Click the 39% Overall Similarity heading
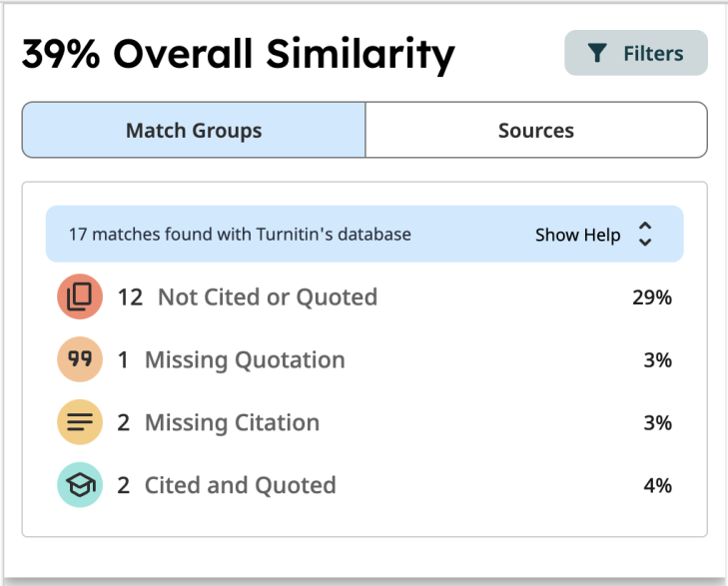Viewport: 728px width, 586px height. [238, 54]
